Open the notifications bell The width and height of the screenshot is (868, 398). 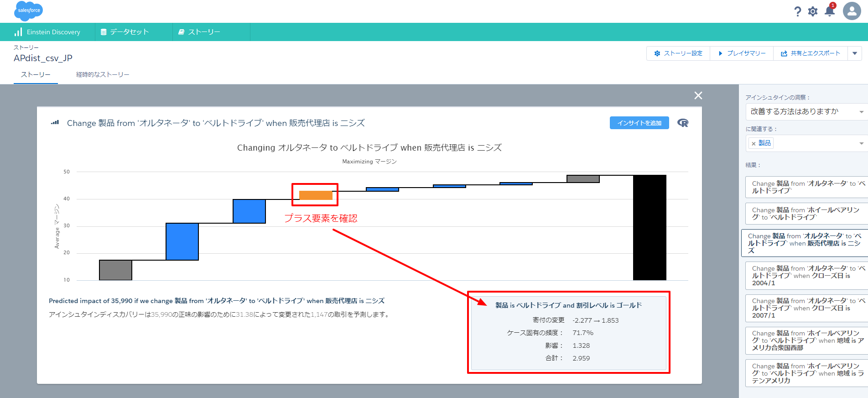(830, 11)
